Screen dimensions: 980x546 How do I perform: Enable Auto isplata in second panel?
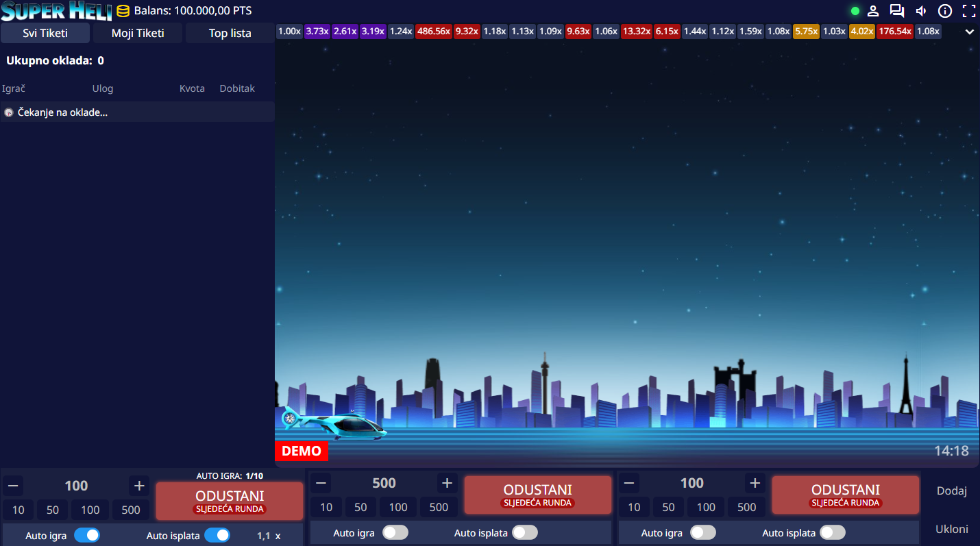tap(525, 532)
